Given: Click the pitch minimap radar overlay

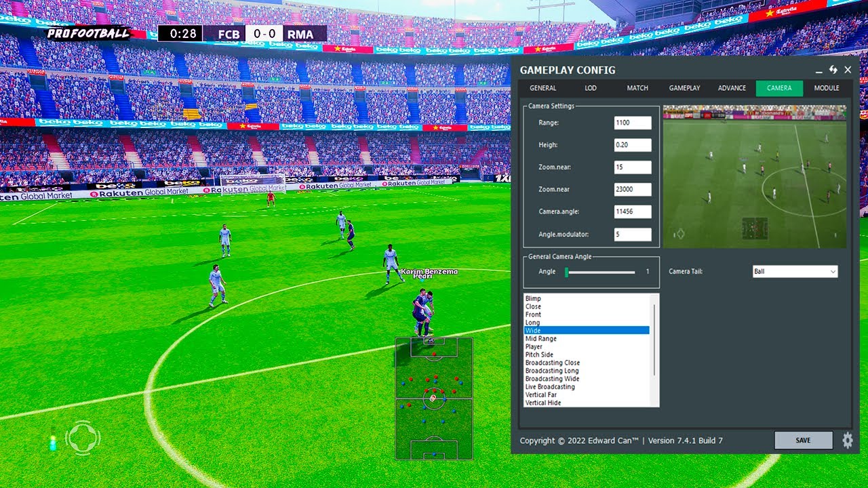Looking at the screenshot, I should pyautogui.click(x=434, y=399).
